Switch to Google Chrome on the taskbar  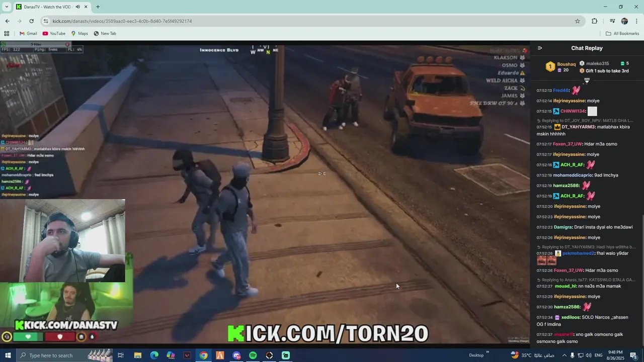click(x=203, y=355)
